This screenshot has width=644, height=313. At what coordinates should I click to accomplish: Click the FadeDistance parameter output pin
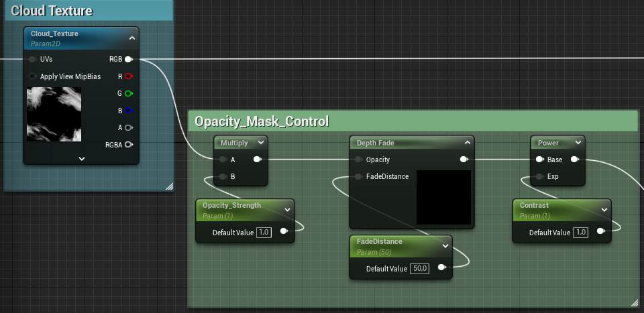coord(441,267)
